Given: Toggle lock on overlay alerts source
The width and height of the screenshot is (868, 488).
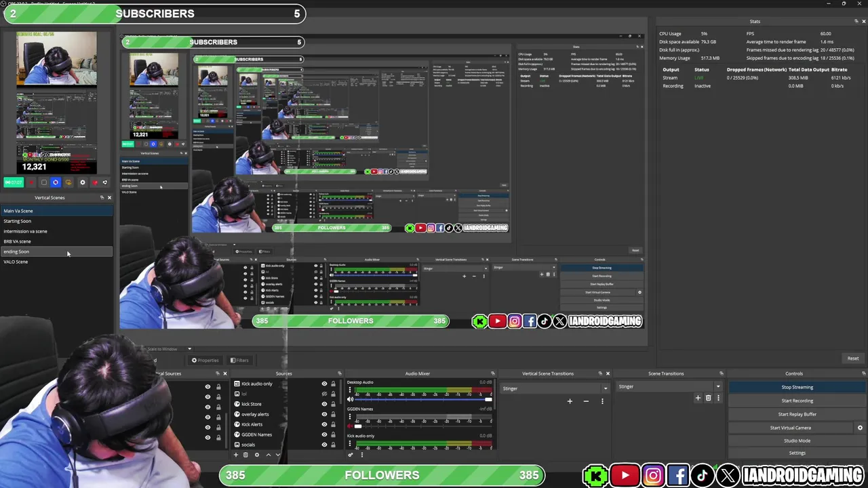Looking at the screenshot, I should click(x=333, y=414).
